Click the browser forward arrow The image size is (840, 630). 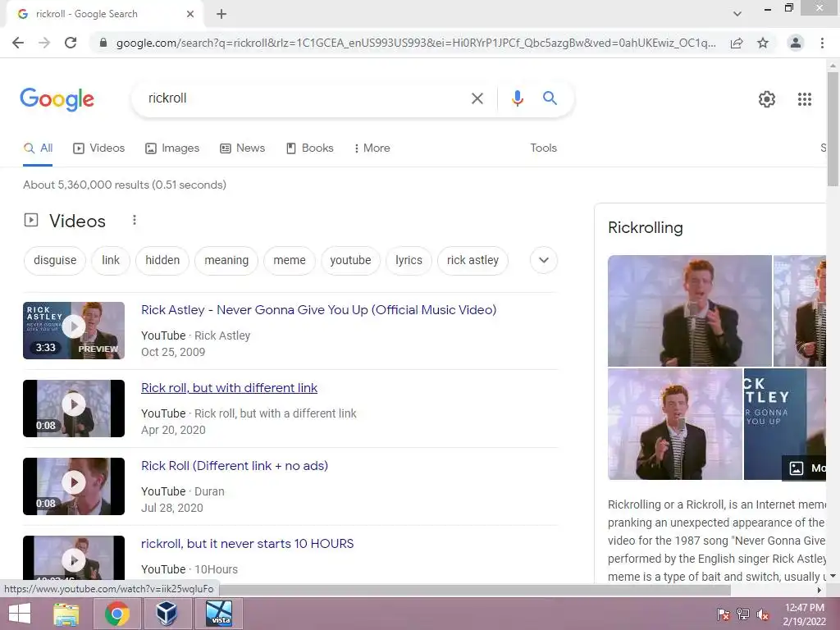point(44,43)
